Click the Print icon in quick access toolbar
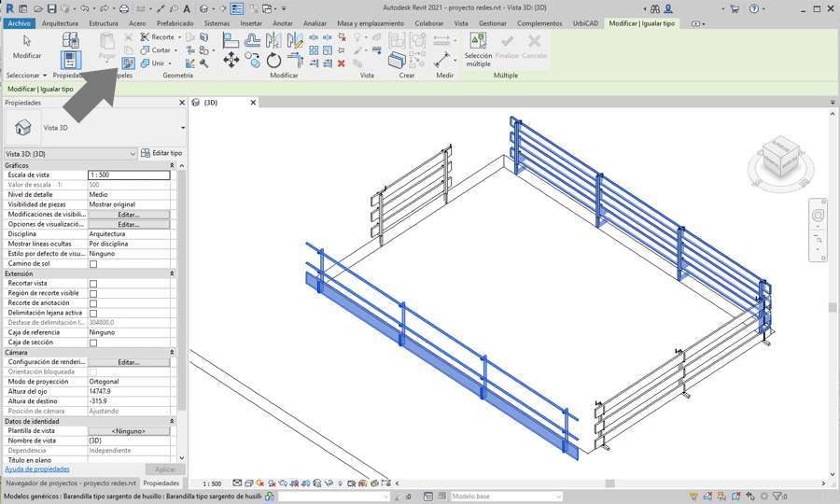Viewport: 840px width, 504px height. [123, 9]
